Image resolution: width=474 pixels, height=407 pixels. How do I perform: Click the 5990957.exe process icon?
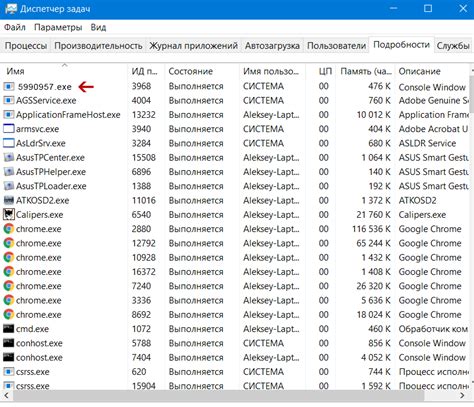pyautogui.click(x=9, y=86)
